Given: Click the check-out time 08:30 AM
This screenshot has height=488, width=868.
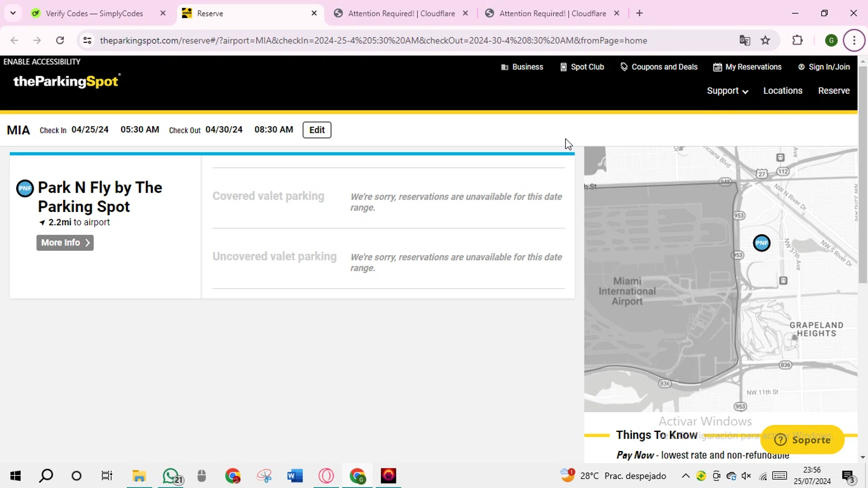Looking at the screenshot, I should coord(274,130).
